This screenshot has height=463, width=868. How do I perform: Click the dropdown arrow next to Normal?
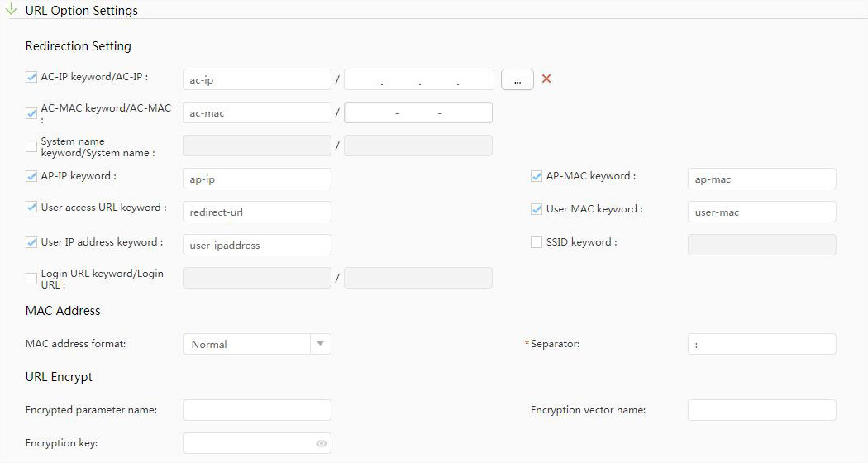(x=321, y=344)
